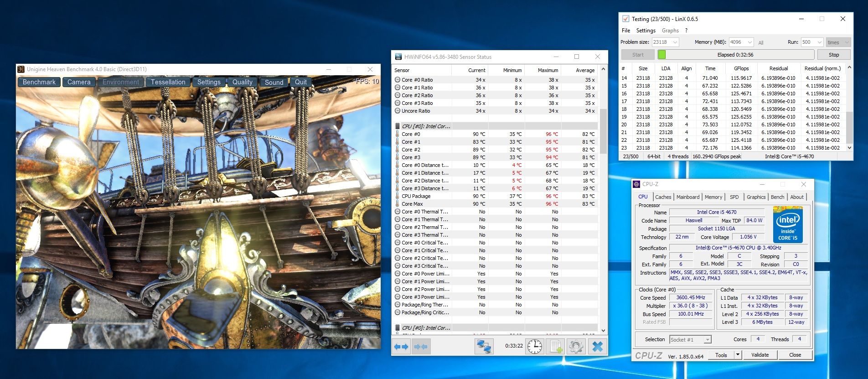Open Run count dropdown in LinX
The width and height of the screenshot is (868, 379).
pos(819,42)
